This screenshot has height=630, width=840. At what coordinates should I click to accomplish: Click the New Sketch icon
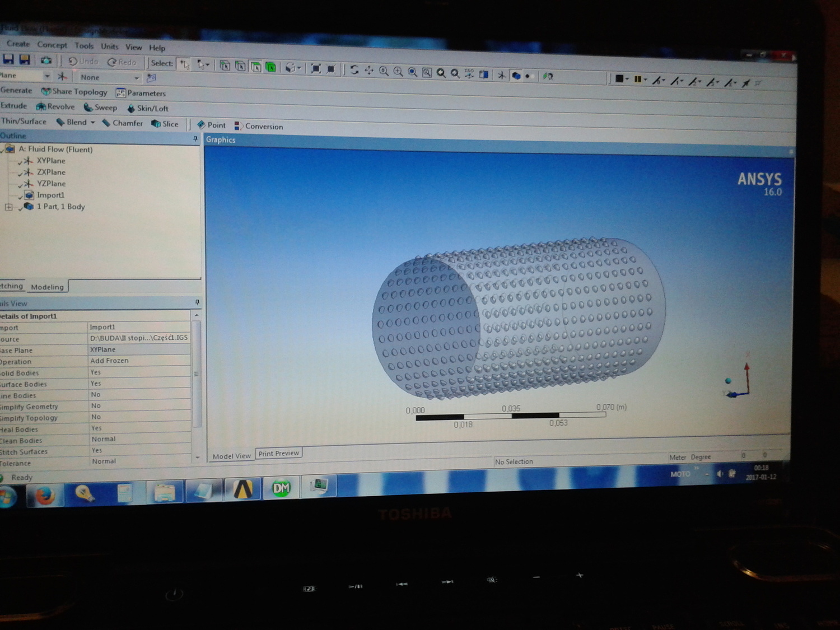(151, 78)
